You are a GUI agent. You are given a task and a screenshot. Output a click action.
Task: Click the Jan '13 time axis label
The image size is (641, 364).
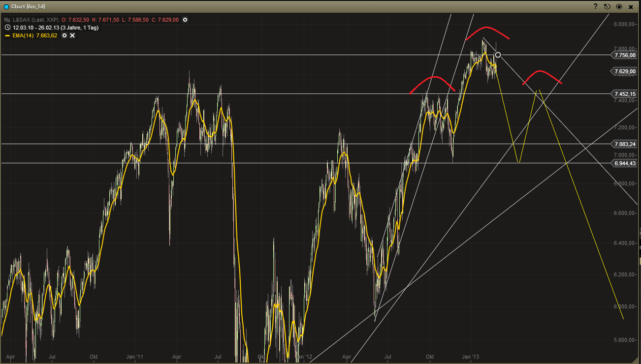point(471,356)
